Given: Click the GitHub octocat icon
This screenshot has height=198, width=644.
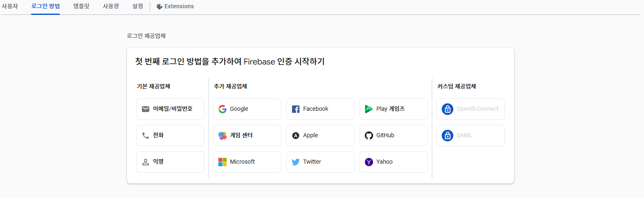Looking at the screenshot, I should pyautogui.click(x=369, y=136).
